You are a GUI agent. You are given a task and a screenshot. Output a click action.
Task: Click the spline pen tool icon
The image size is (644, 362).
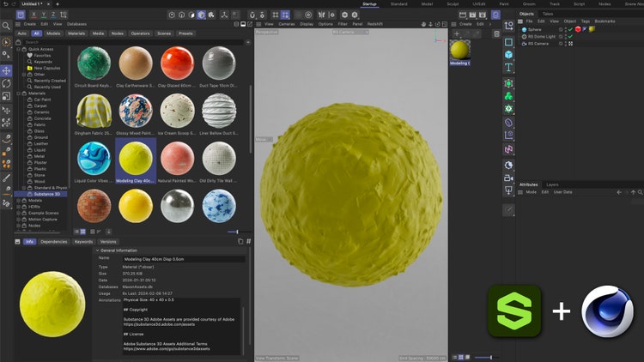pyautogui.click(x=6, y=139)
